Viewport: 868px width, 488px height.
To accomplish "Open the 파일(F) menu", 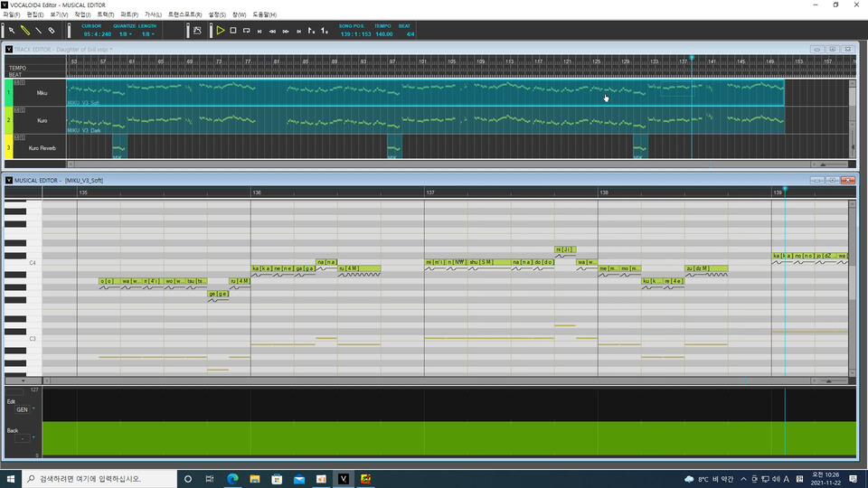I will 12,15.
